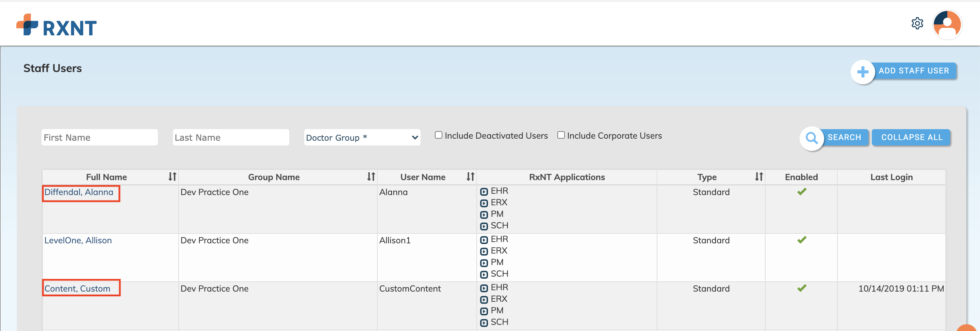980x331 pixels.
Task: Click the Last Login column header
Action: click(891, 177)
